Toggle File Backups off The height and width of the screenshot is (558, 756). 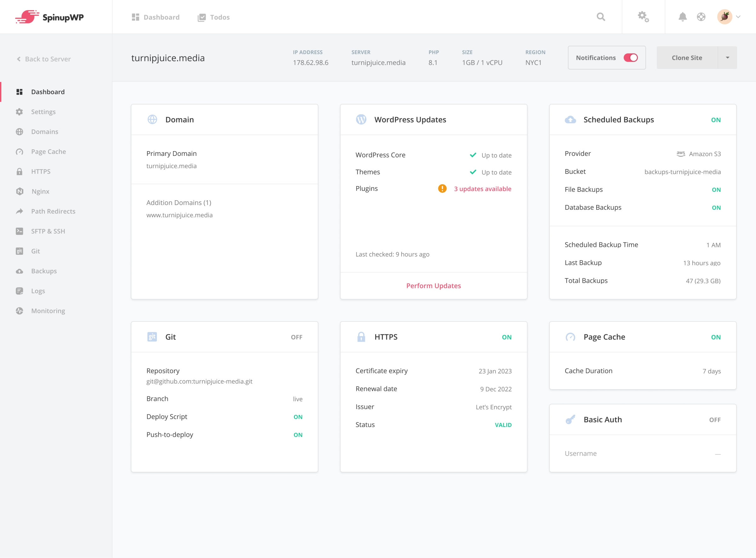click(x=716, y=190)
